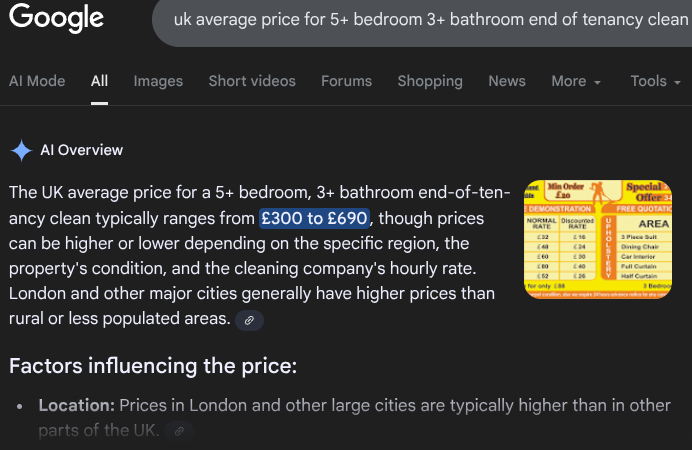This screenshot has height=450, width=692.
Task: Click the Google logo
Action: (x=56, y=18)
